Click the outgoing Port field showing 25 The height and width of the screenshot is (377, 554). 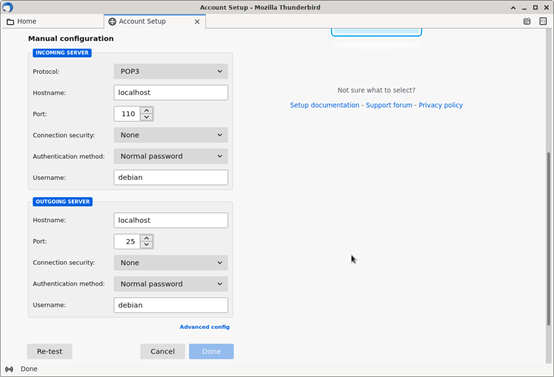pyautogui.click(x=127, y=241)
